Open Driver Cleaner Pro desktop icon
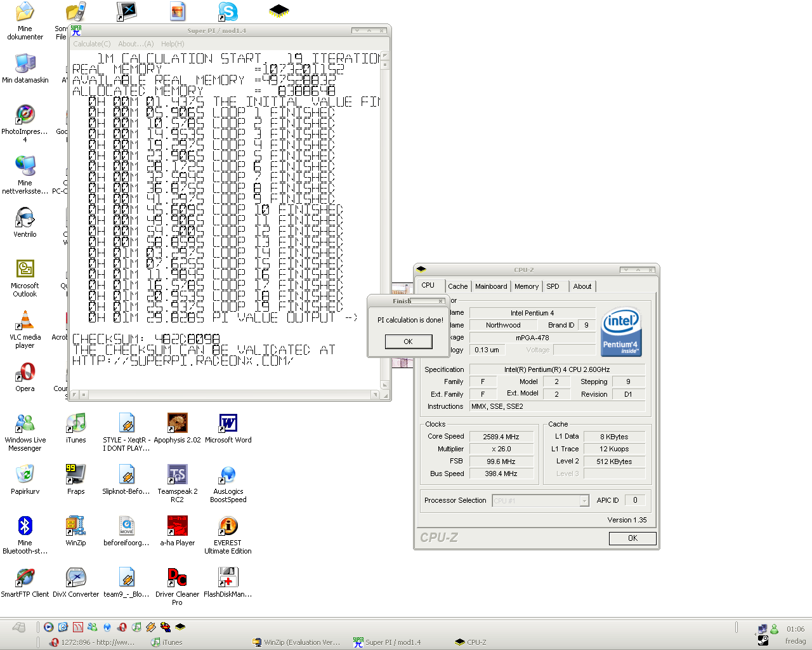The image size is (812, 650). pos(177,586)
